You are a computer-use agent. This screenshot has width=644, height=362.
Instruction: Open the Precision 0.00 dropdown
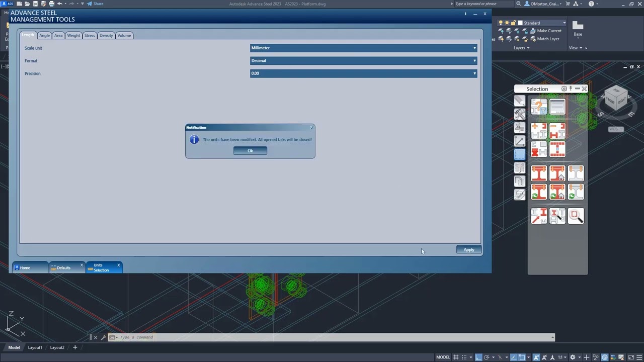pos(364,73)
